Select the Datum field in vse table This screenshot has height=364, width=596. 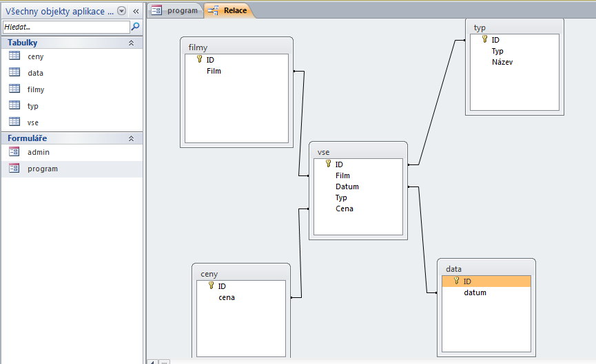click(x=347, y=186)
